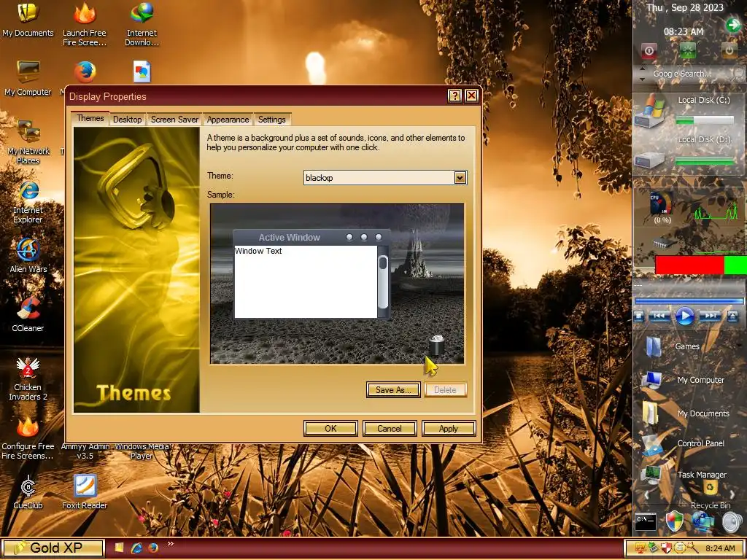The height and width of the screenshot is (560, 747).
Task: Expand hidden quick launch items chevron
Action: pyautogui.click(x=171, y=543)
